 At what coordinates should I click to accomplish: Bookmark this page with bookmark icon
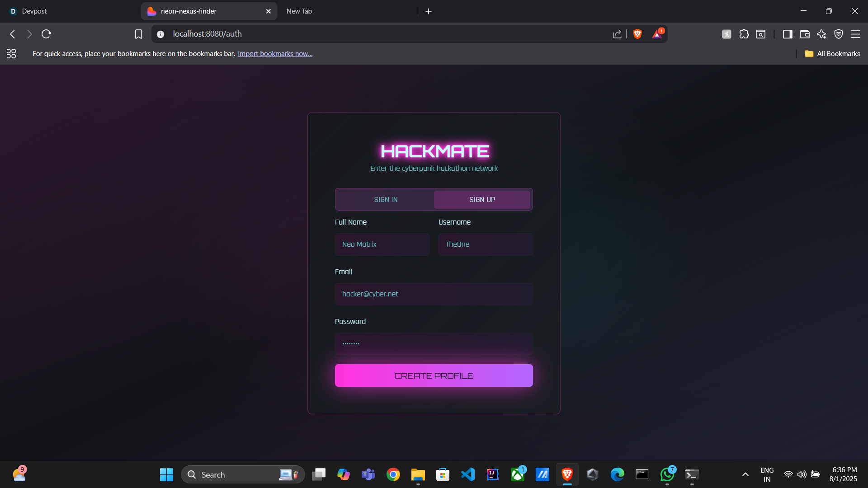[138, 34]
